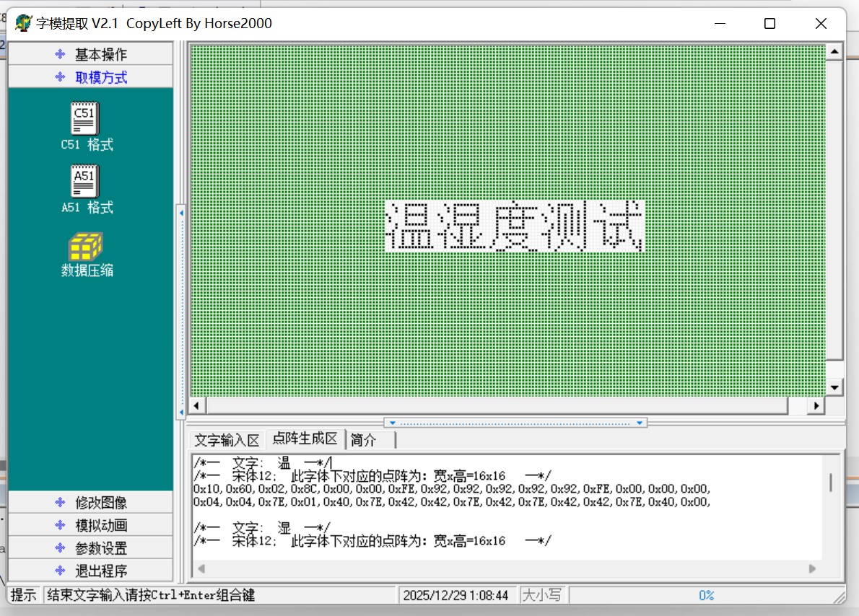The image size is (859, 616).
Task: Open the 模拟动画 section
Action: point(91,526)
